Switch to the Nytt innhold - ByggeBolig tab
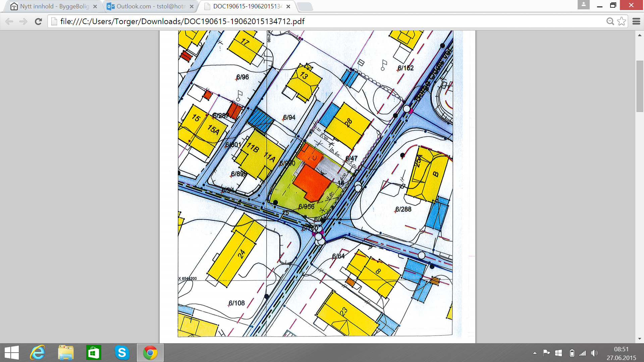The height and width of the screenshot is (362, 644). click(x=54, y=6)
